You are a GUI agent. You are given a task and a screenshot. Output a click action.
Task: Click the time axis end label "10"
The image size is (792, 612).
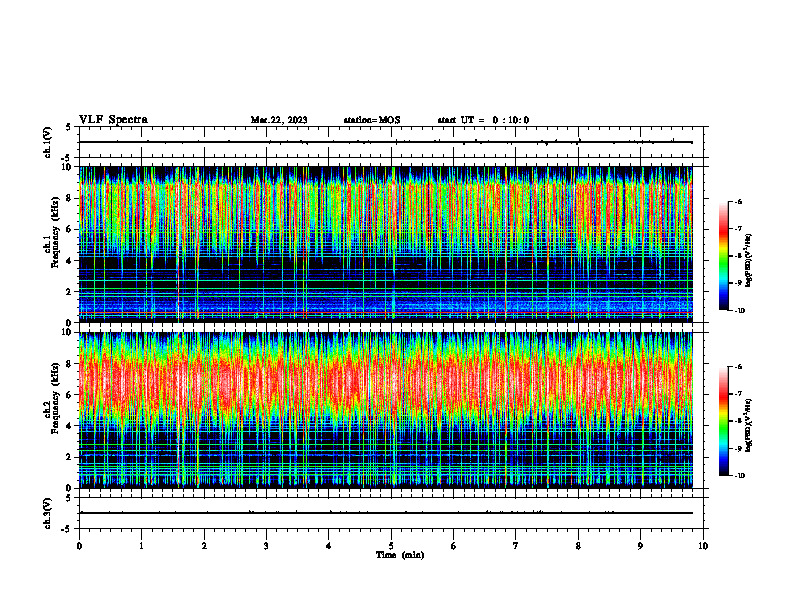pos(703,546)
